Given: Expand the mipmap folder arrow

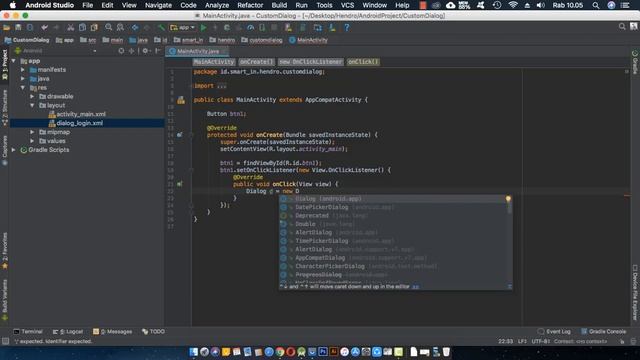Looking at the screenshot, I should [32, 132].
